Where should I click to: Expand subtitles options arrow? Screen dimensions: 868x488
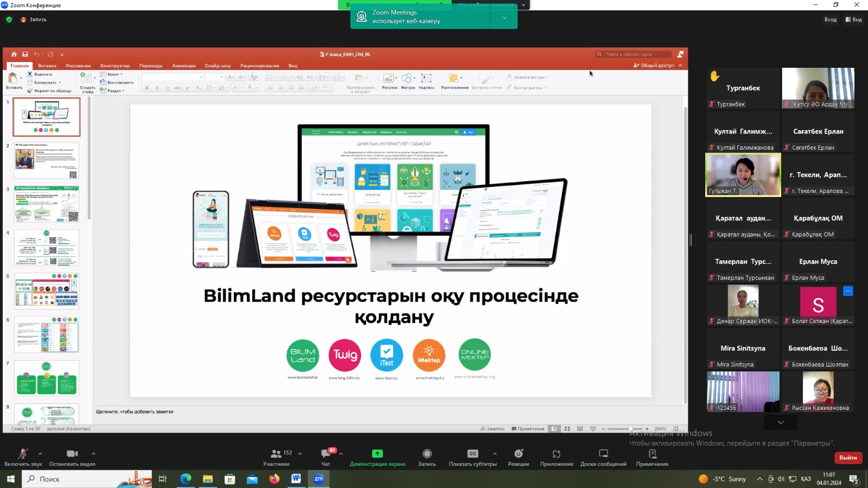[x=495, y=454]
